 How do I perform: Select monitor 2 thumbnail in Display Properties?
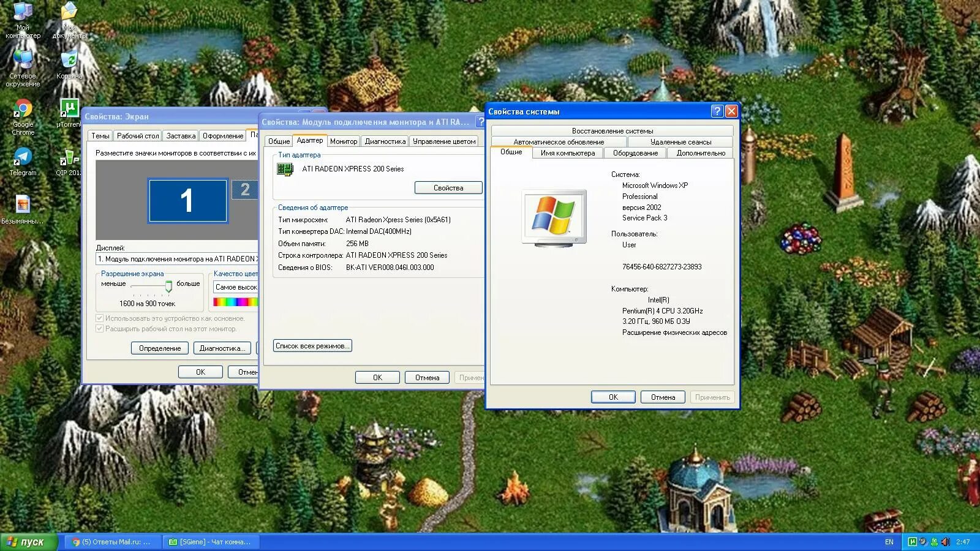coord(245,189)
